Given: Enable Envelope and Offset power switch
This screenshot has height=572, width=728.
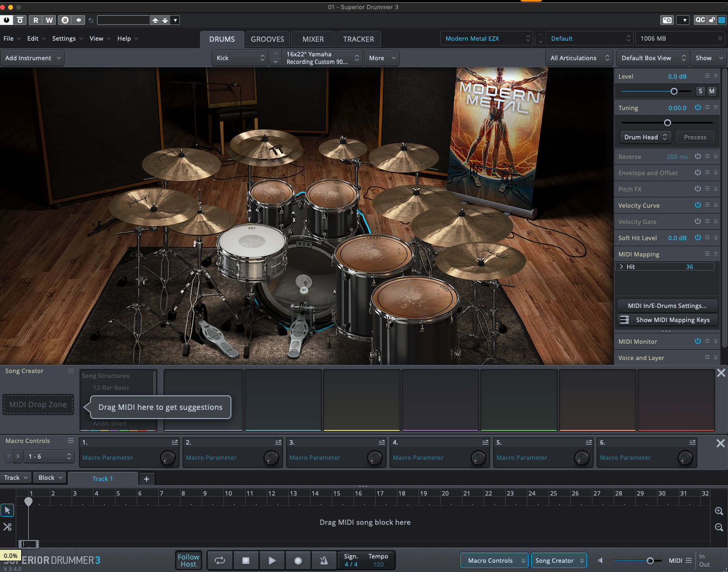Looking at the screenshot, I should 698,172.
